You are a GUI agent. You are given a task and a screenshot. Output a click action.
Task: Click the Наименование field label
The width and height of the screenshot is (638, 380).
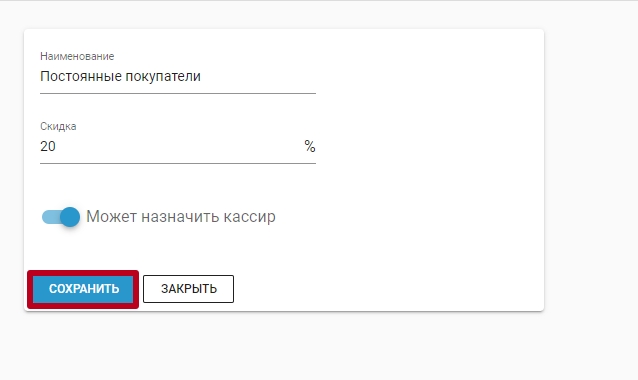pos(77,56)
